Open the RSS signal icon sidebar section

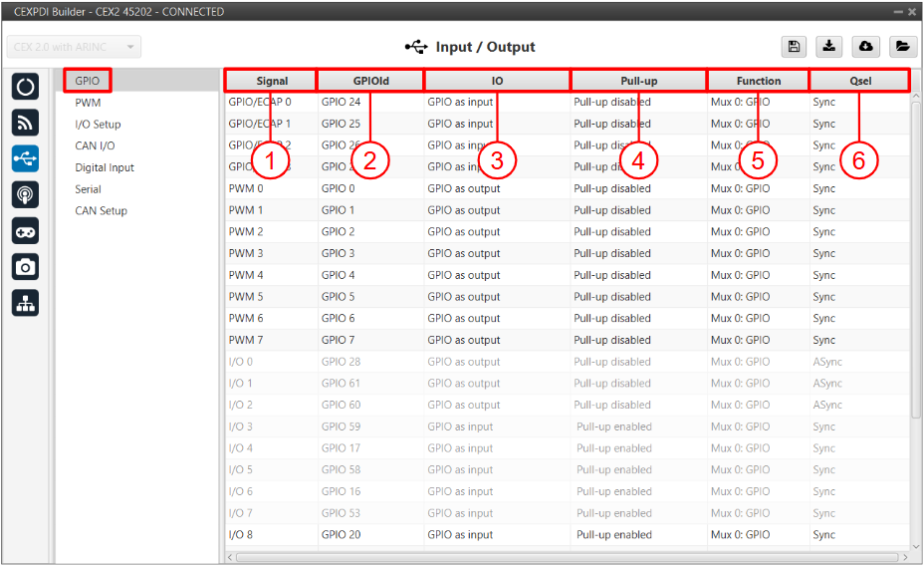26,122
